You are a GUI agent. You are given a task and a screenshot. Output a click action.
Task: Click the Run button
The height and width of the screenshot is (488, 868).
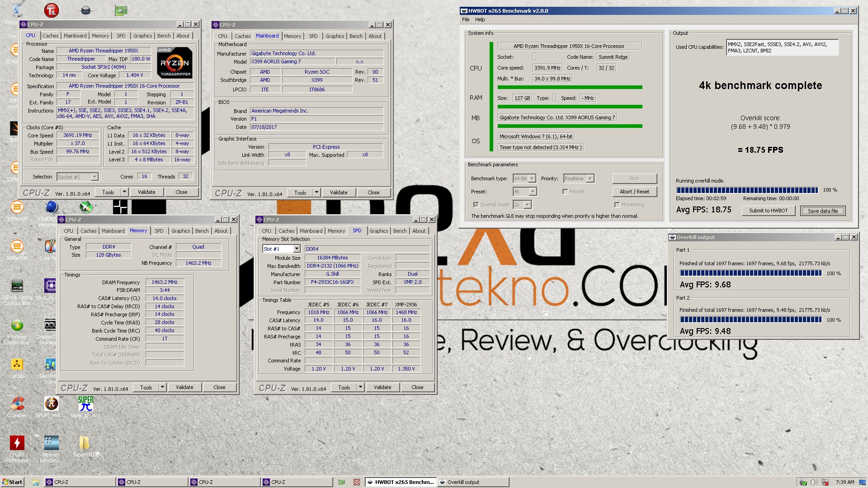point(635,178)
